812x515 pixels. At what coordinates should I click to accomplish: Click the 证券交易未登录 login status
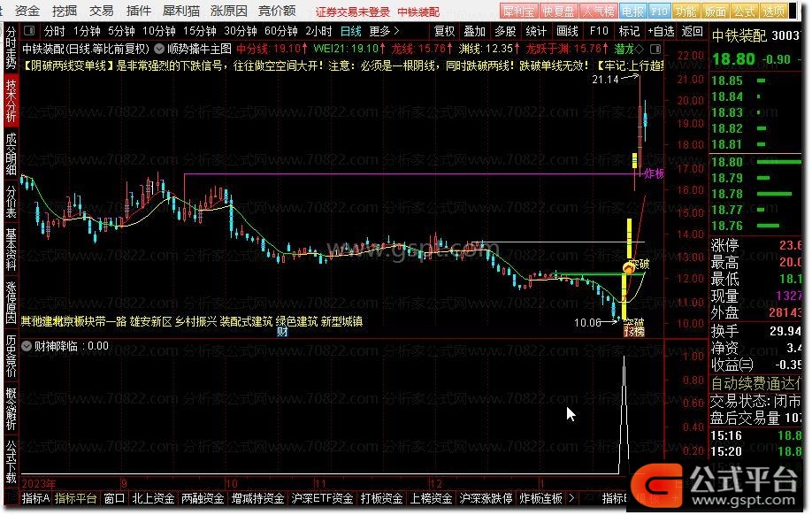[353, 12]
